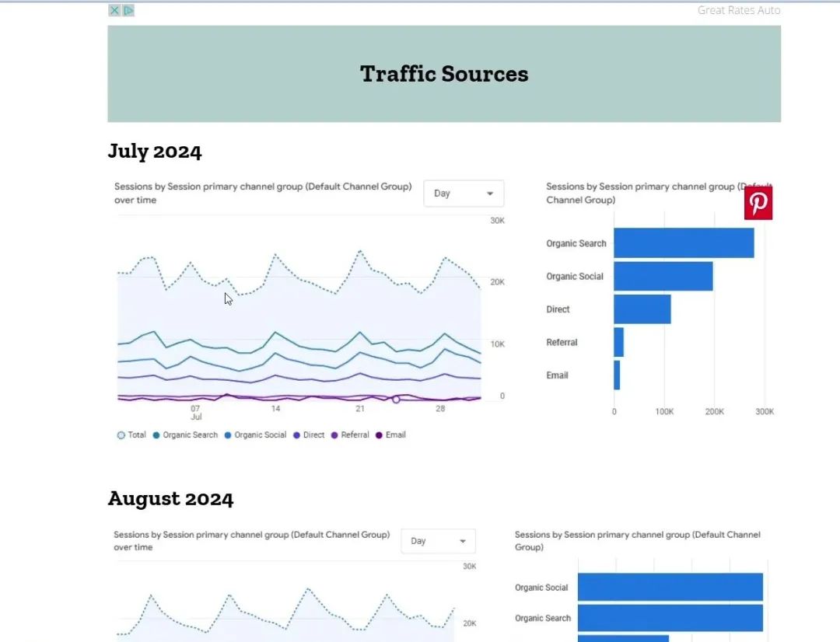The image size is (840, 642).
Task: Toggle the Total series in July legend
Action: point(131,435)
